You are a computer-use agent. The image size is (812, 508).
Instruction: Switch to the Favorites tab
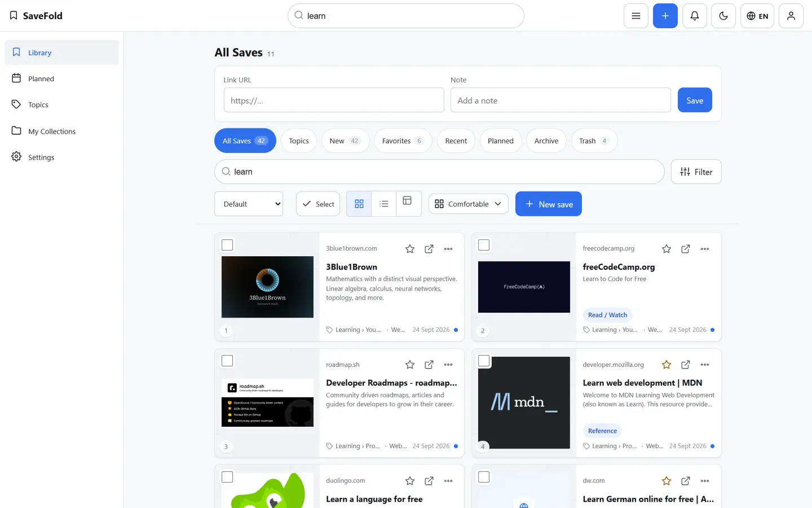(x=403, y=141)
